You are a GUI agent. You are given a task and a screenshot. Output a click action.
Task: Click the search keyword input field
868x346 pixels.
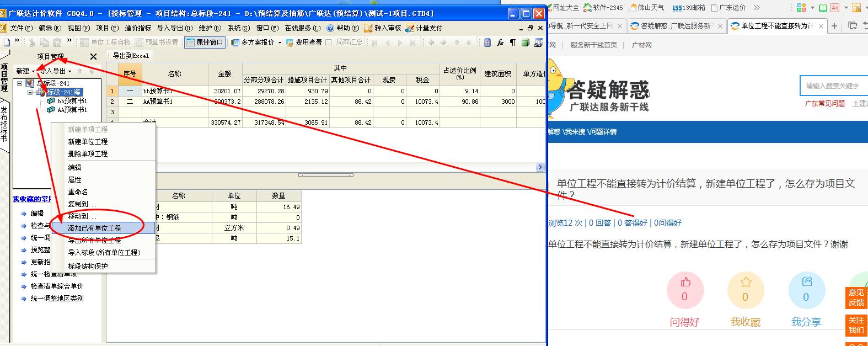click(834, 86)
